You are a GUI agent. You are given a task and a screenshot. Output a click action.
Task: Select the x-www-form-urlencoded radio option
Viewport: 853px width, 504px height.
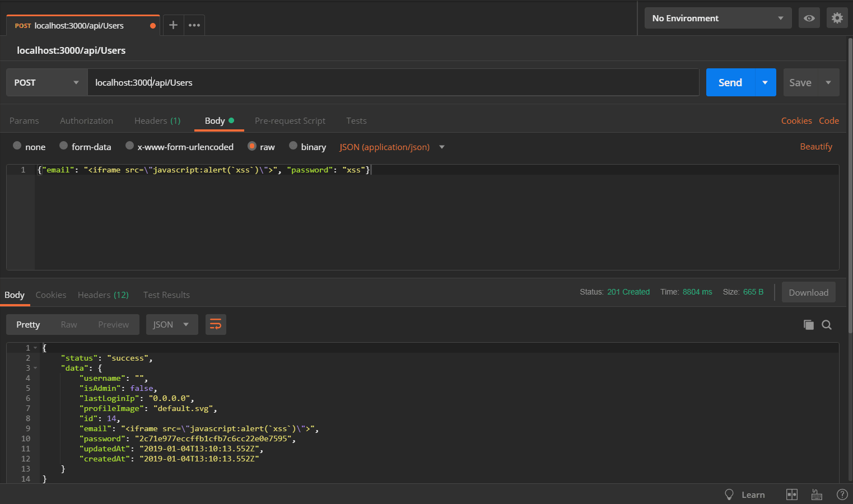129,146
